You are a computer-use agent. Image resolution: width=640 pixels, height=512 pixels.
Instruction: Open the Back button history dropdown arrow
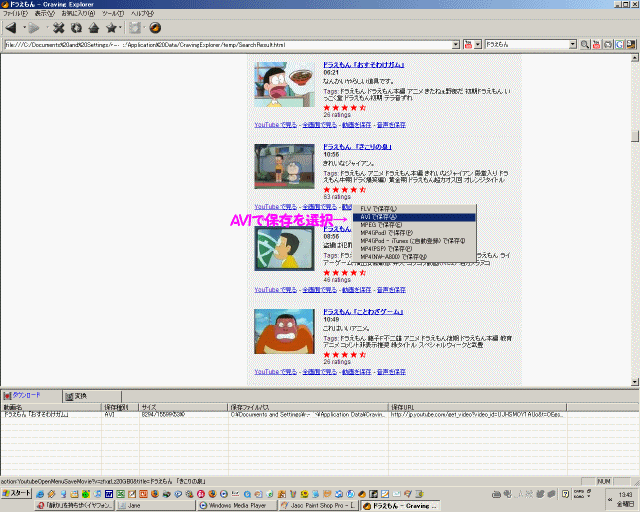pos(24,28)
